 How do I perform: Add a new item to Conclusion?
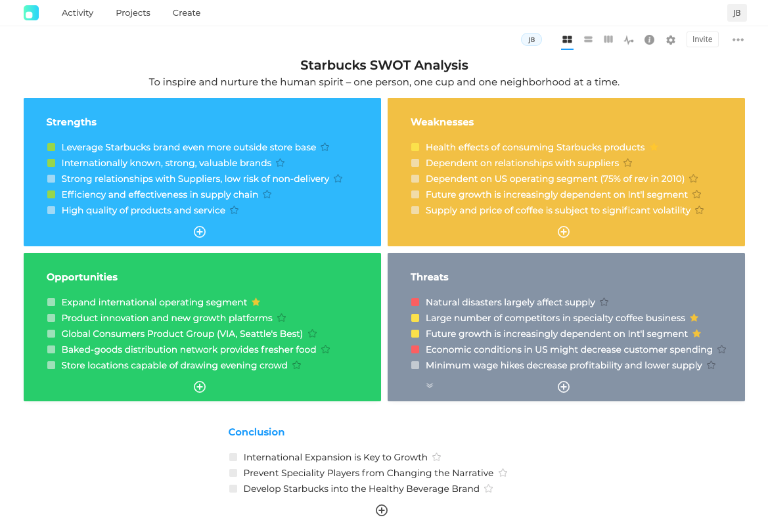(382, 510)
